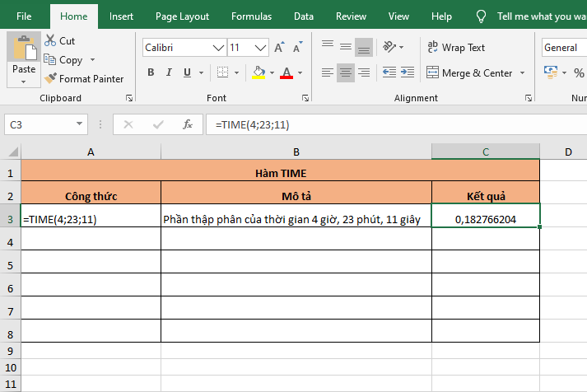Expand the Font Color dropdown arrow
This screenshot has height=392, width=587.
point(300,72)
